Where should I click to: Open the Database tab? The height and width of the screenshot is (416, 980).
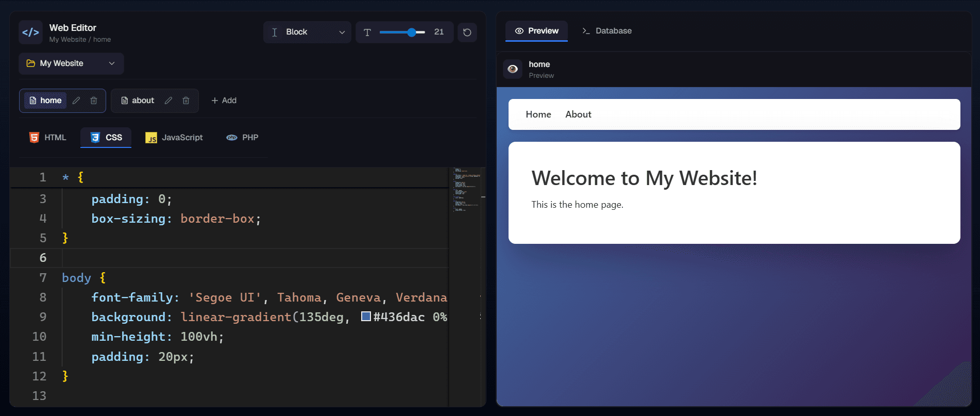pos(606,31)
